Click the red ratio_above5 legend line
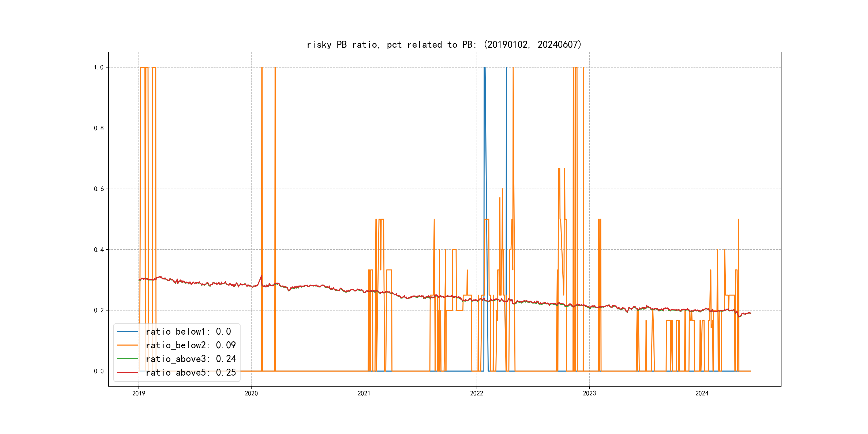The width and height of the screenshot is (868, 434). (x=127, y=372)
